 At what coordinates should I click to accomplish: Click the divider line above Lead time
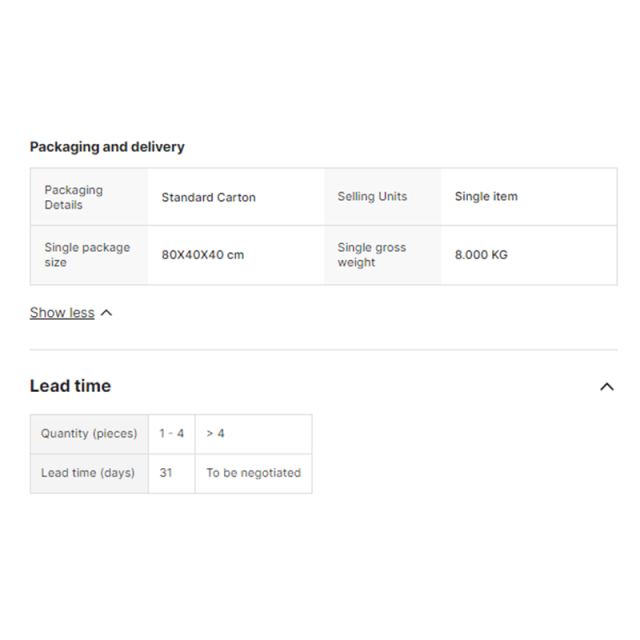click(323, 349)
